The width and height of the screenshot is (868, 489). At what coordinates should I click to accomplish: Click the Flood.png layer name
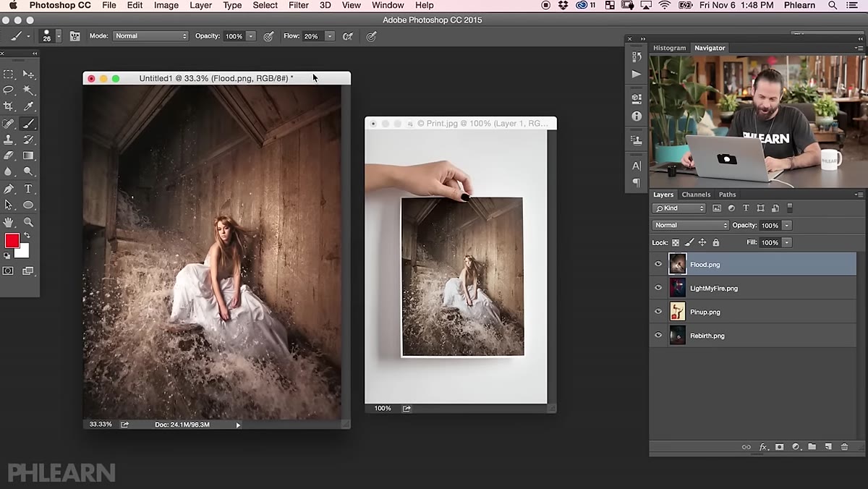[x=705, y=264]
